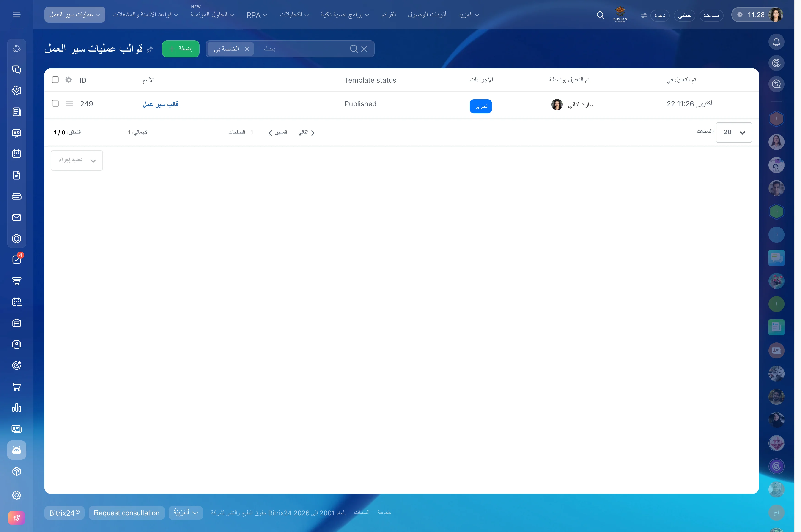
Task: Expand the RPA menu
Action: (x=257, y=15)
